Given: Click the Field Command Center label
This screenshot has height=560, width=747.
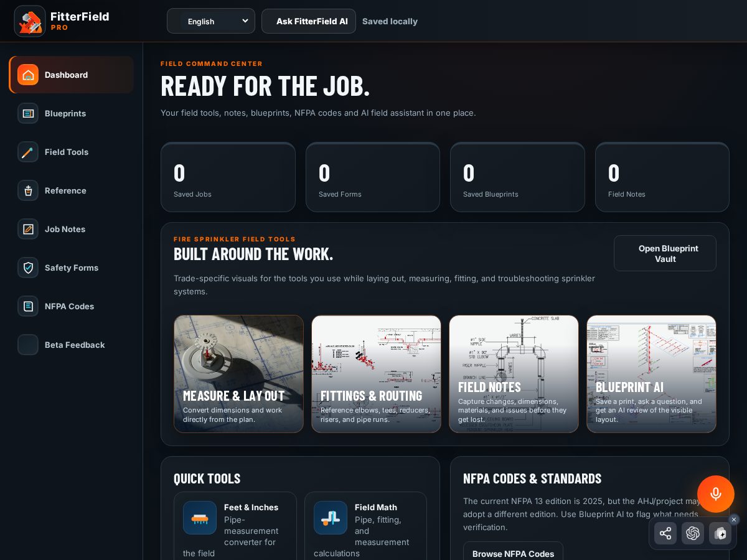Looking at the screenshot, I should (x=212, y=63).
